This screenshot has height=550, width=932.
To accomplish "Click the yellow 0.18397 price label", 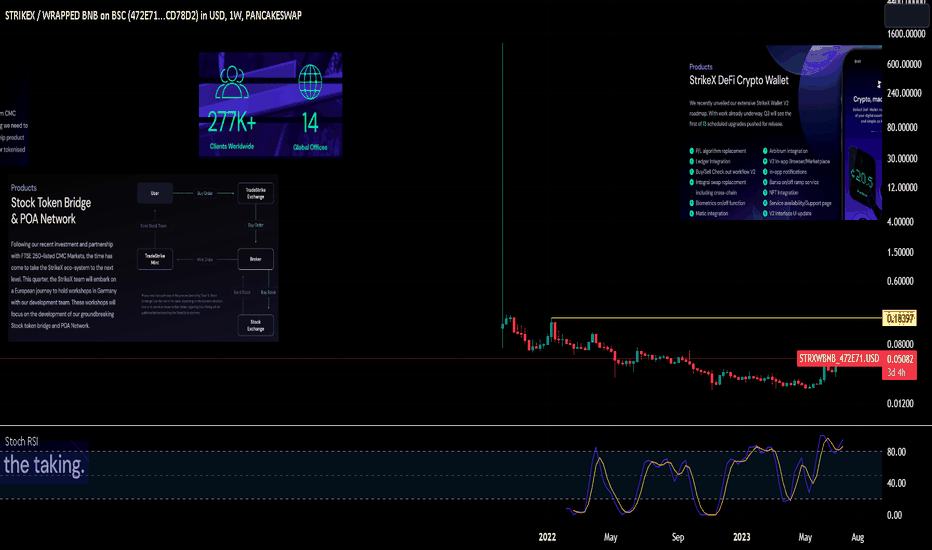I will point(899,319).
